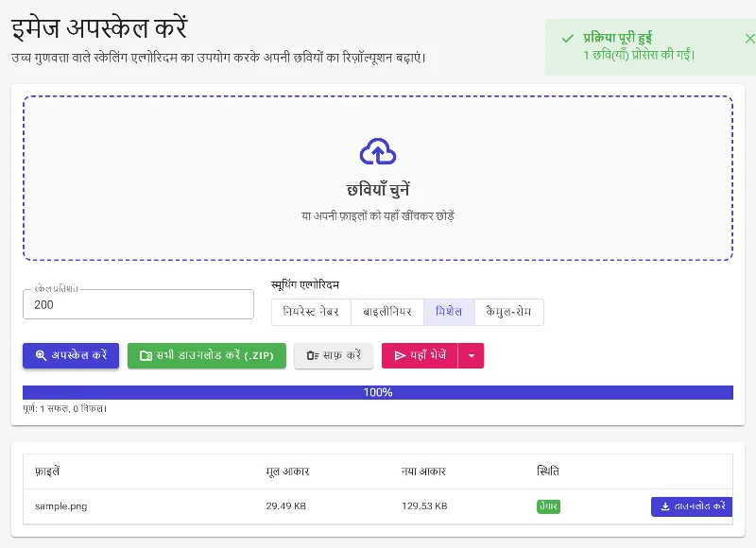Click the page heading इमेज अपस्केल करें

click(x=99, y=28)
